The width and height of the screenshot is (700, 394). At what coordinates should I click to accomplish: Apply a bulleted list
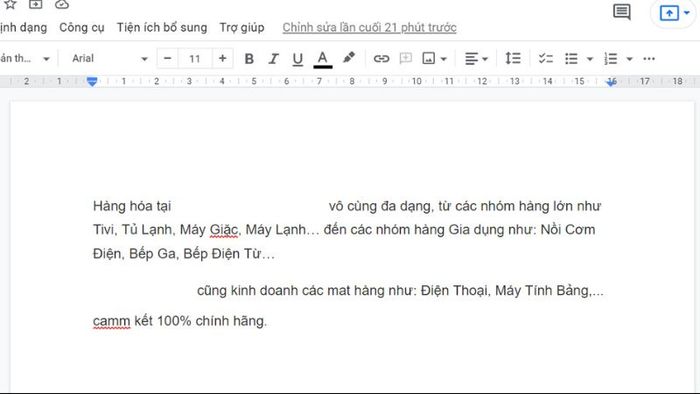click(x=571, y=58)
